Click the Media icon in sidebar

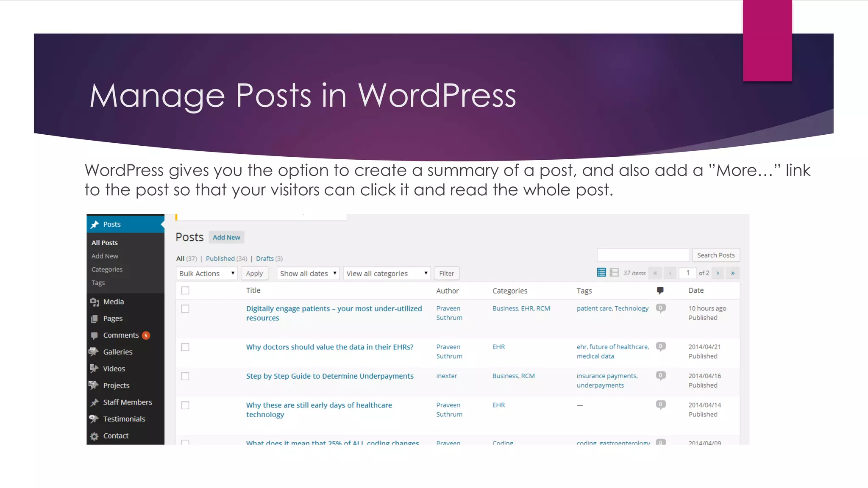coord(95,302)
